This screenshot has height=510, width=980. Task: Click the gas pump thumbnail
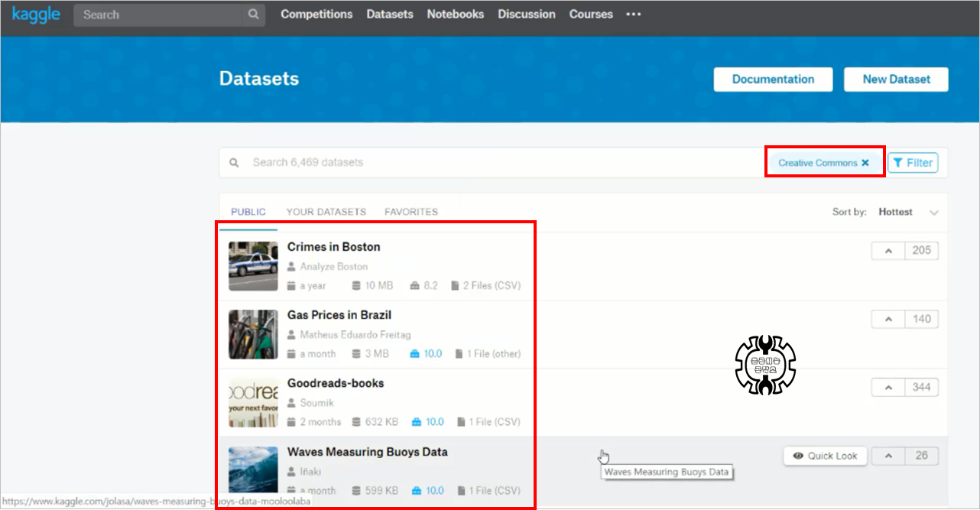pyautogui.click(x=253, y=334)
